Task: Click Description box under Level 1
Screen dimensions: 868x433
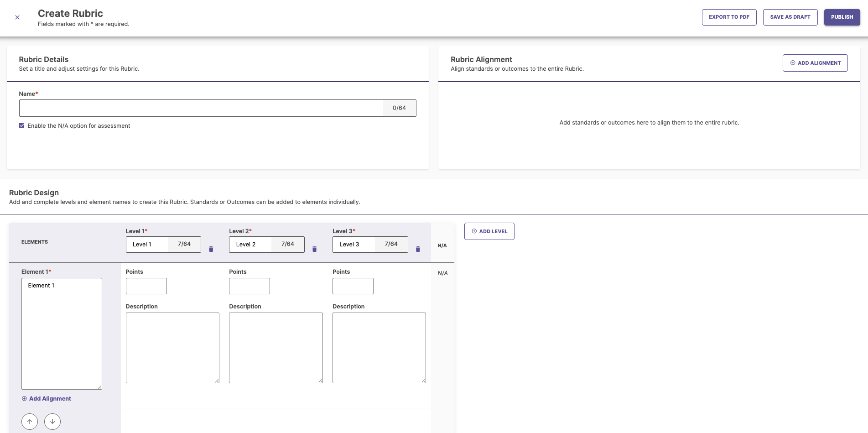Action: click(x=172, y=348)
